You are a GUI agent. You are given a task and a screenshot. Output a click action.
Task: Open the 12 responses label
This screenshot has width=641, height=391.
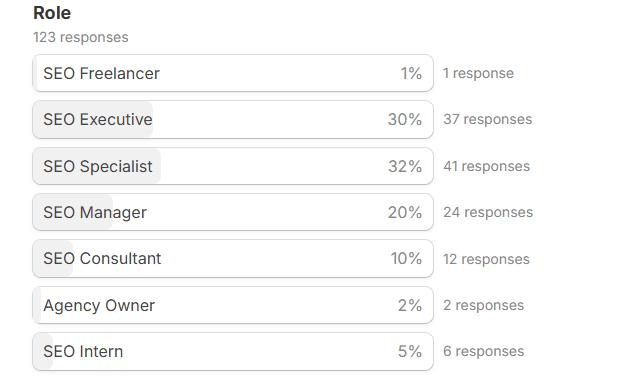pos(486,259)
